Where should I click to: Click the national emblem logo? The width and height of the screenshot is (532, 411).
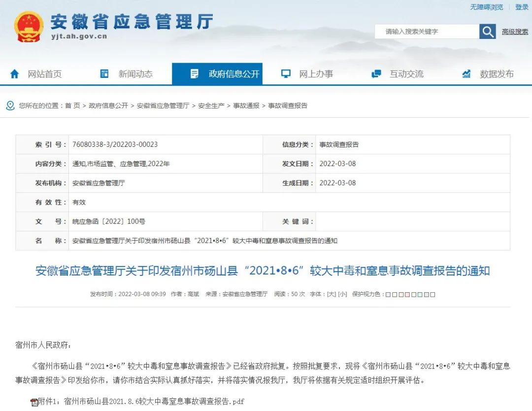pyautogui.click(x=29, y=27)
